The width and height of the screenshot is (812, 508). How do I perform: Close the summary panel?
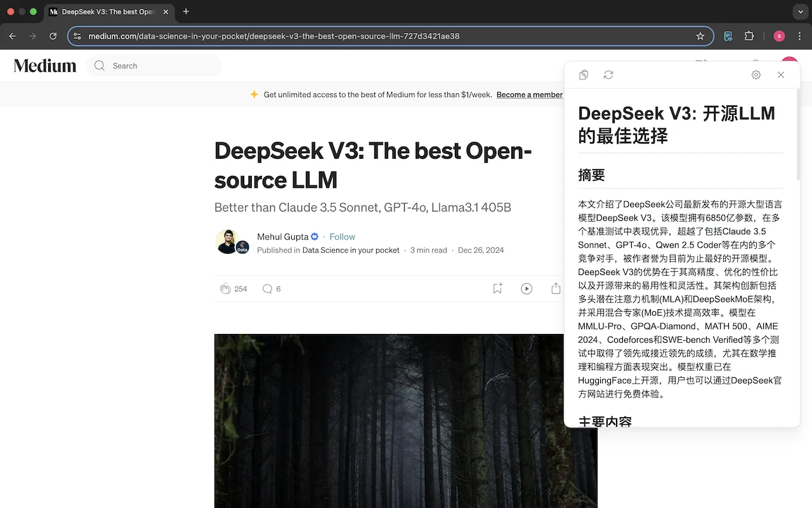(781, 75)
